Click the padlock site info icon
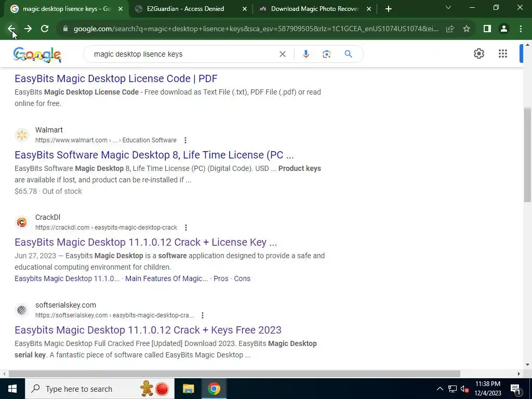Image resolution: width=532 pixels, height=399 pixels. point(65,29)
